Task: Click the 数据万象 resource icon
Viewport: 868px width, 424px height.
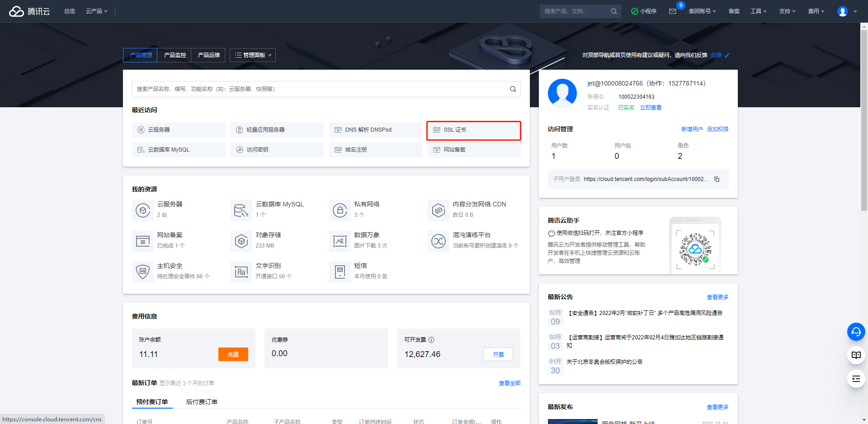Action: 340,241
